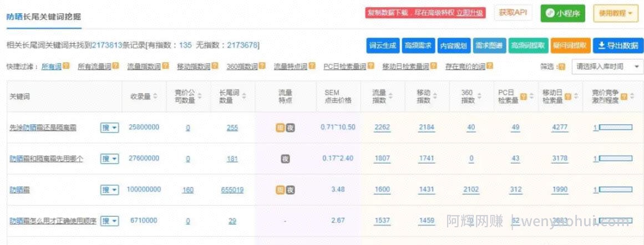Screen dimensions: 644x245
Task: Click sort arrows in 移动日检索量 header
Action: click(576, 96)
